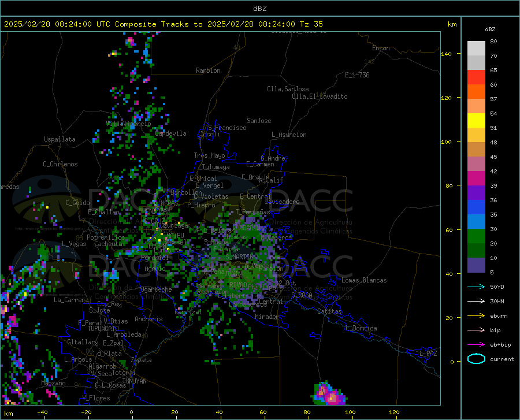Click the royal blue swatch in dBZ scale
This screenshot has width=520, height=420.
pyautogui.click(x=476, y=207)
